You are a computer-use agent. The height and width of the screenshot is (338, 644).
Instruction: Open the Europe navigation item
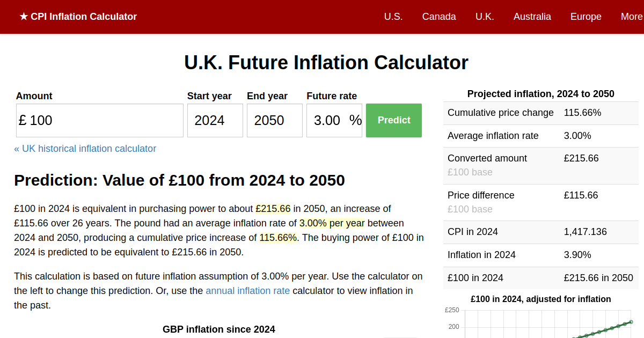pos(586,17)
